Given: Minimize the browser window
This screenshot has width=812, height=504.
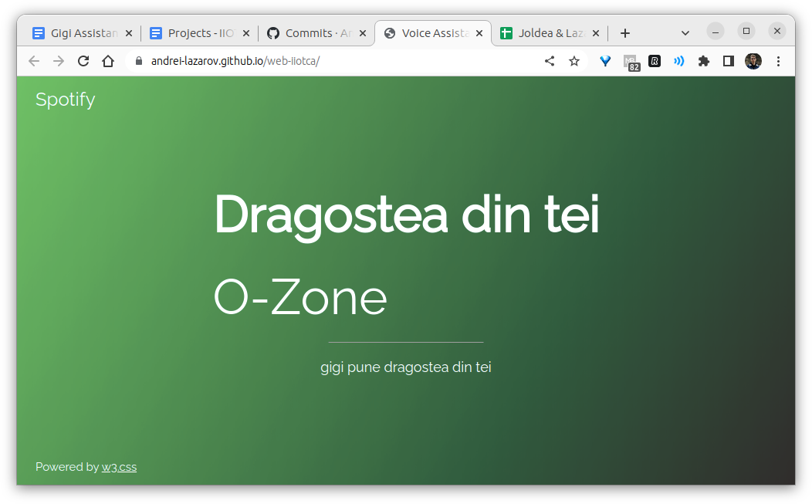Looking at the screenshot, I should point(716,32).
